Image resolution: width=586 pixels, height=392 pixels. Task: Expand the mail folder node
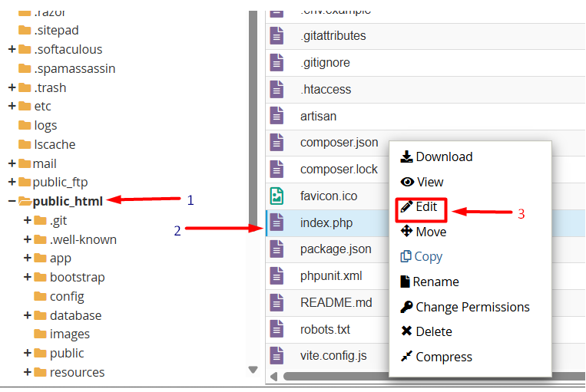tap(12, 163)
